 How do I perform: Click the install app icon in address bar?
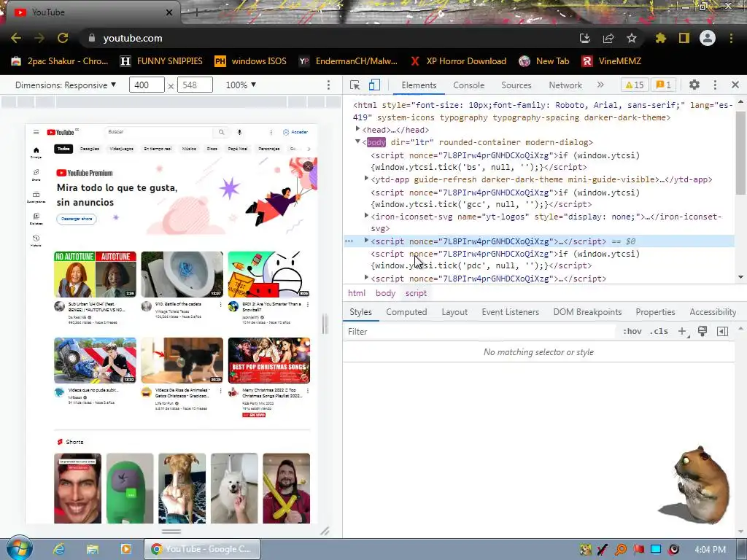(585, 38)
